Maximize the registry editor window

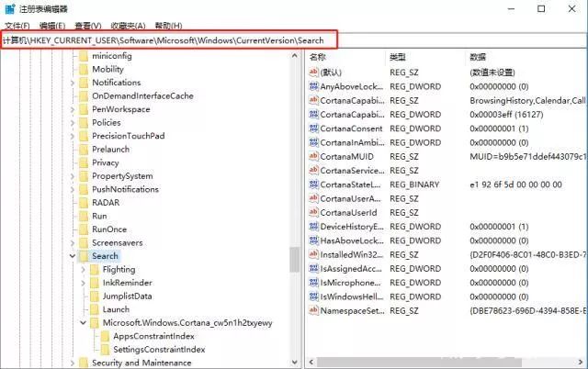541,8
